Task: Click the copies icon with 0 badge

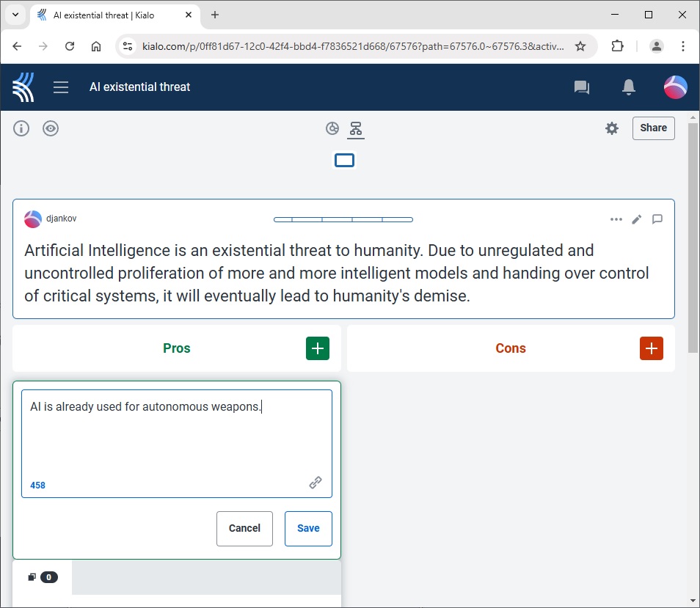Action: click(43, 577)
